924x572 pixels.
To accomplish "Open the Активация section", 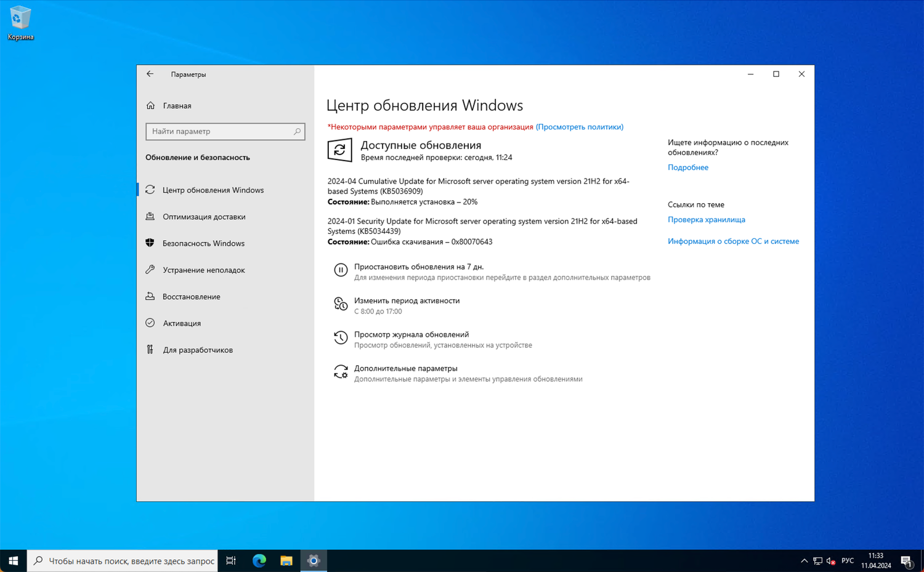I will [x=182, y=323].
